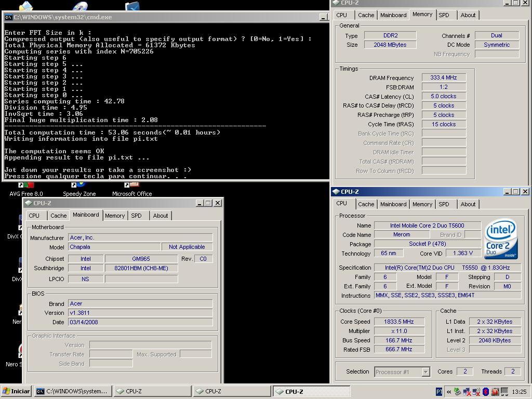
Task: Click the processor name Intel Mobile Core 2 Duo T5600
Action: click(427, 225)
